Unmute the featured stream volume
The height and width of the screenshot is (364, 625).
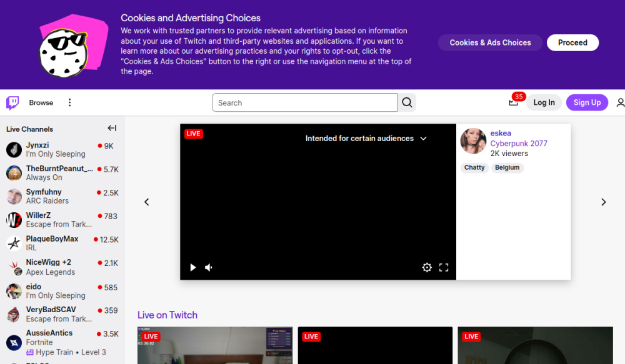point(209,267)
